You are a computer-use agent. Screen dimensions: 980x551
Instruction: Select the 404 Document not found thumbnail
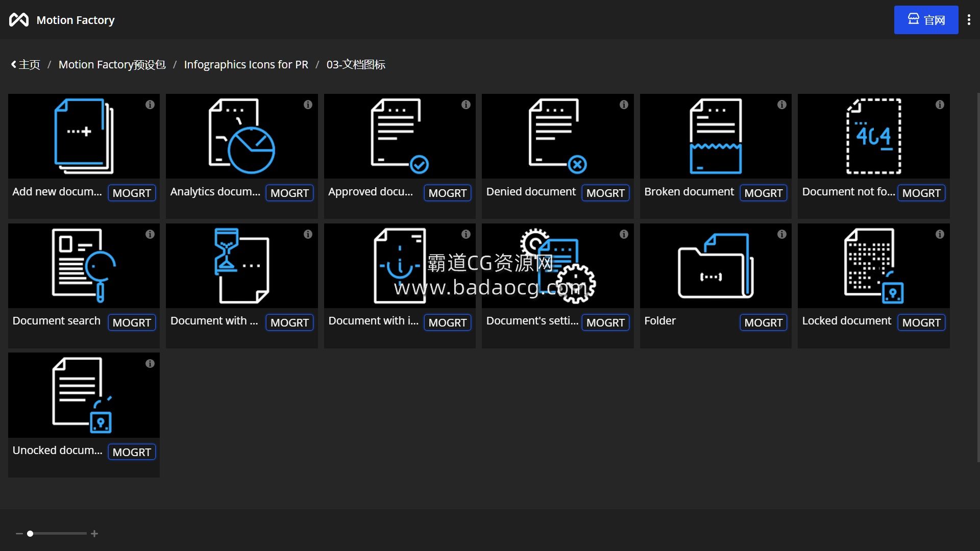click(x=873, y=136)
